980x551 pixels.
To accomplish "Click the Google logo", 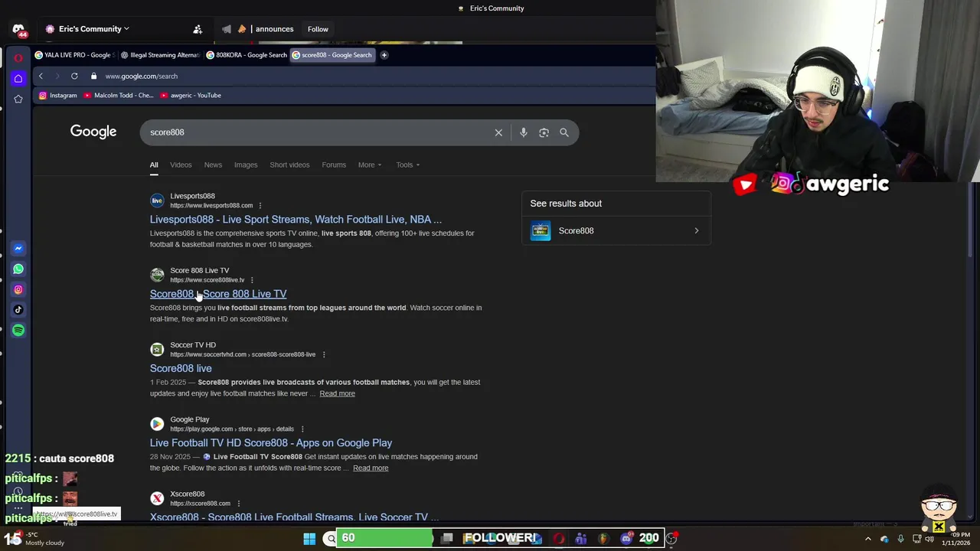I will coord(93,132).
